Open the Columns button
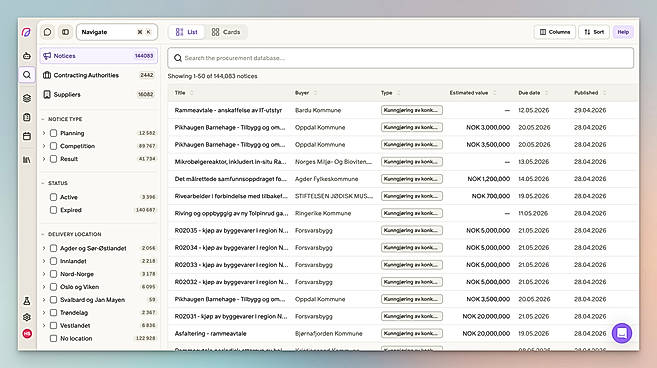This screenshot has width=657, height=368. click(554, 32)
